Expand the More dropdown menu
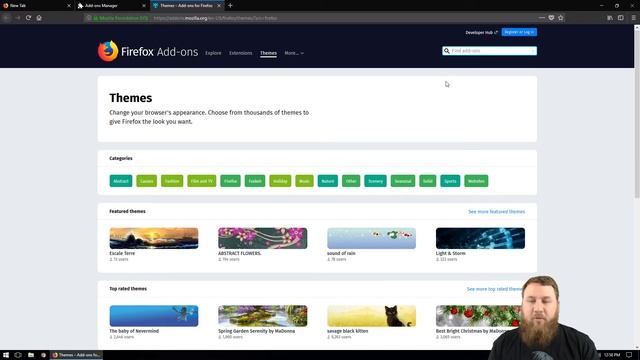The width and height of the screenshot is (640, 360). [294, 53]
